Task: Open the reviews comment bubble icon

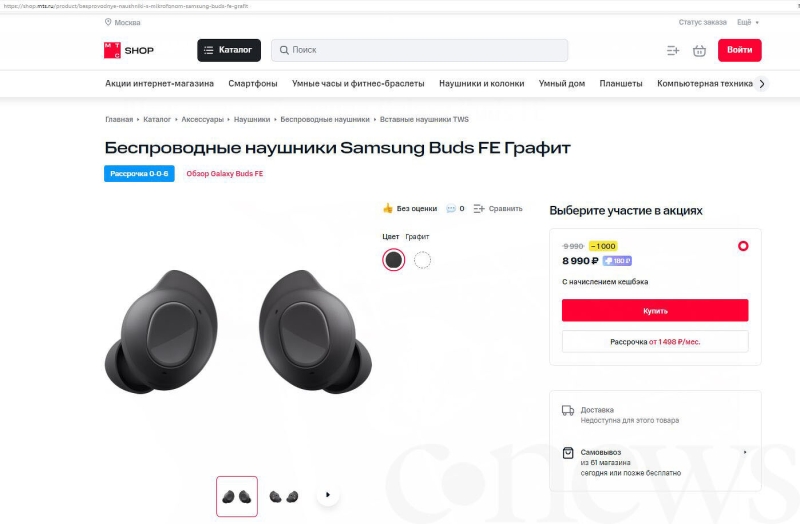Action: click(x=451, y=209)
